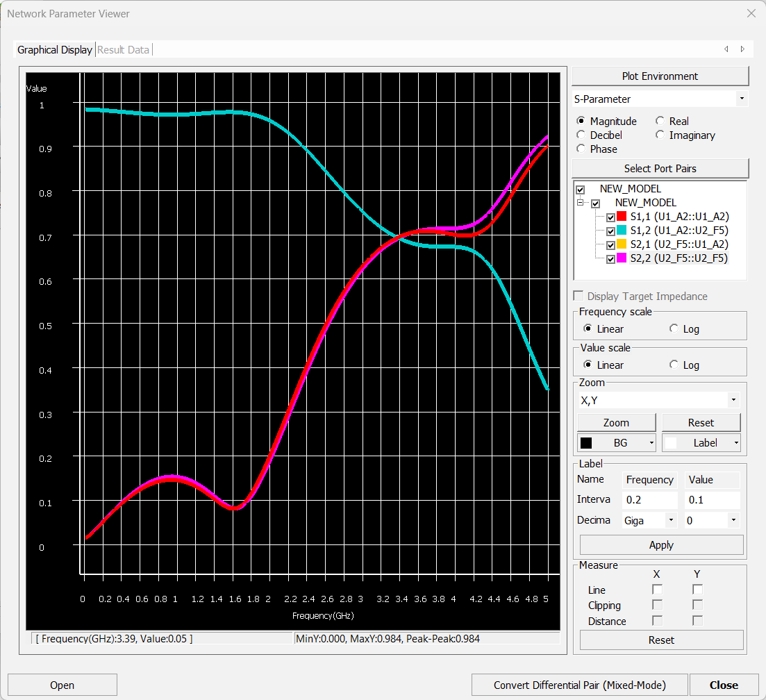Click the tab scroll left arrow
The image size is (766, 700).
pos(726,49)
